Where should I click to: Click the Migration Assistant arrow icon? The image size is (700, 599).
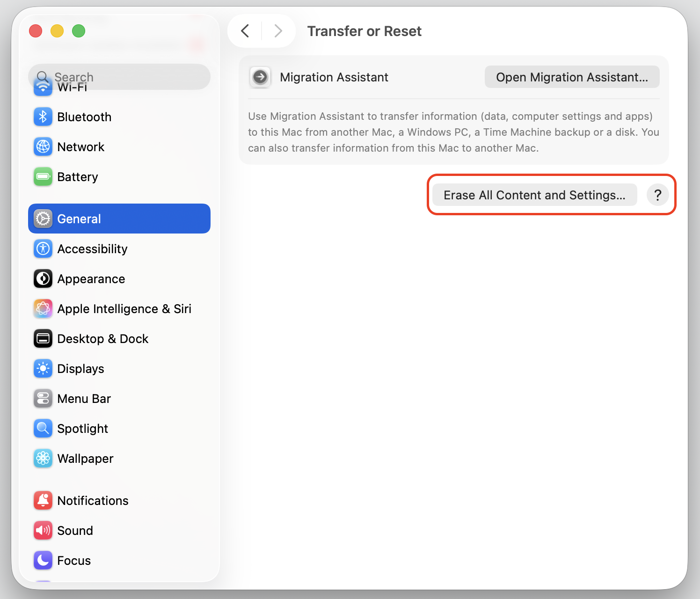260,77
